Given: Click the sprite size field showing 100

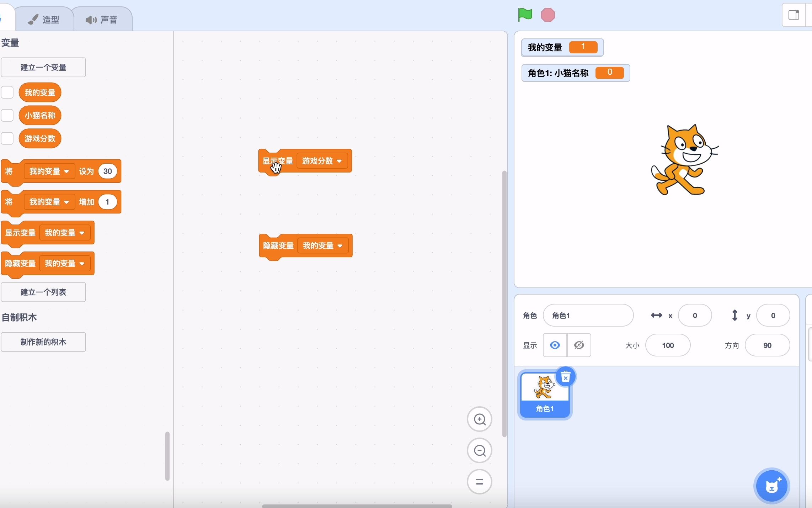Looking at the screenshot, I should [668, 345].
